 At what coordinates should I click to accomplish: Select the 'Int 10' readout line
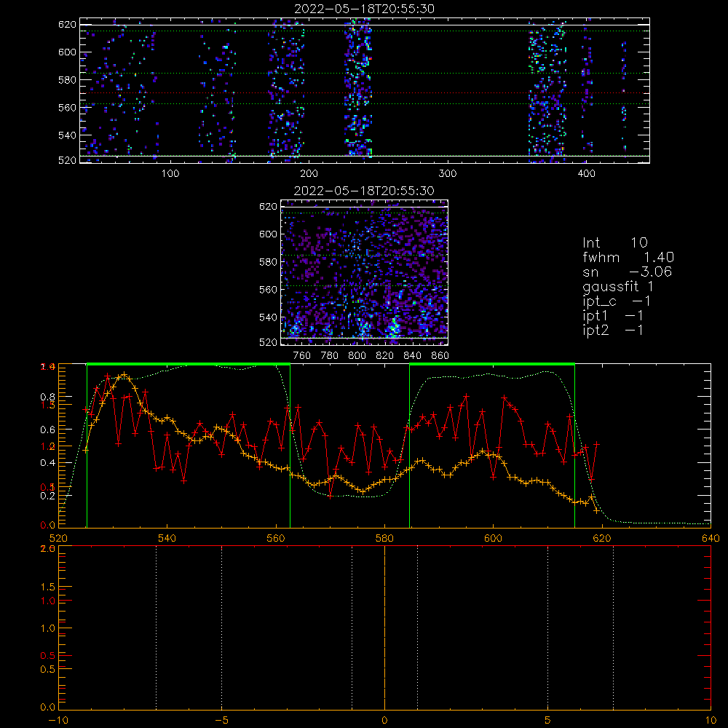click(614, 242)
